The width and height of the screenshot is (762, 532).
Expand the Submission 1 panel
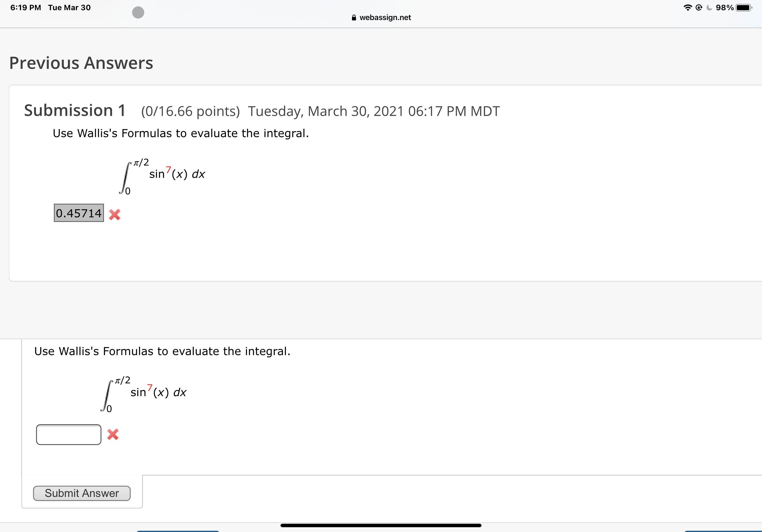click(x=75, y=111)
